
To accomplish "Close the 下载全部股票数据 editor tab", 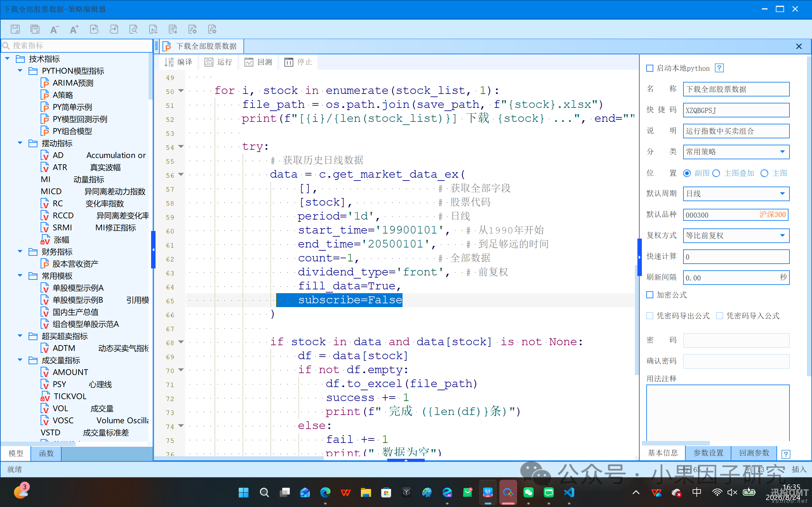I will (799, 46).
